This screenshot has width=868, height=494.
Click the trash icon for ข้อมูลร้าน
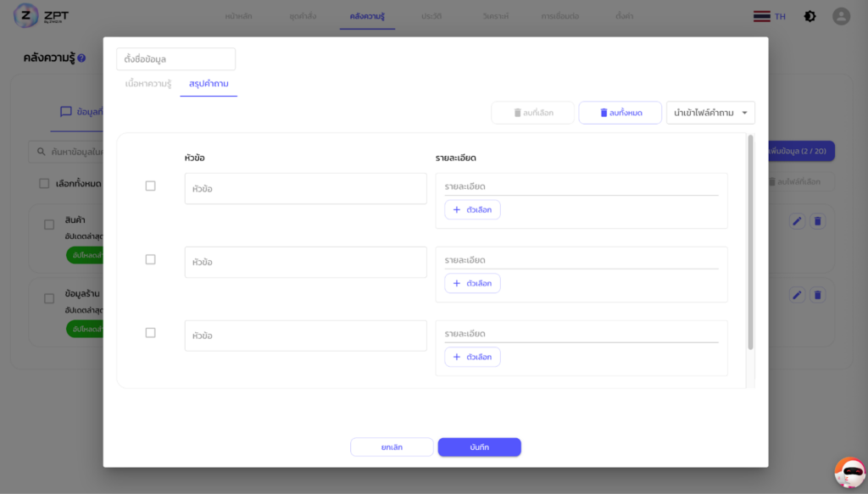pyautogui.click(x=818, y=295)
